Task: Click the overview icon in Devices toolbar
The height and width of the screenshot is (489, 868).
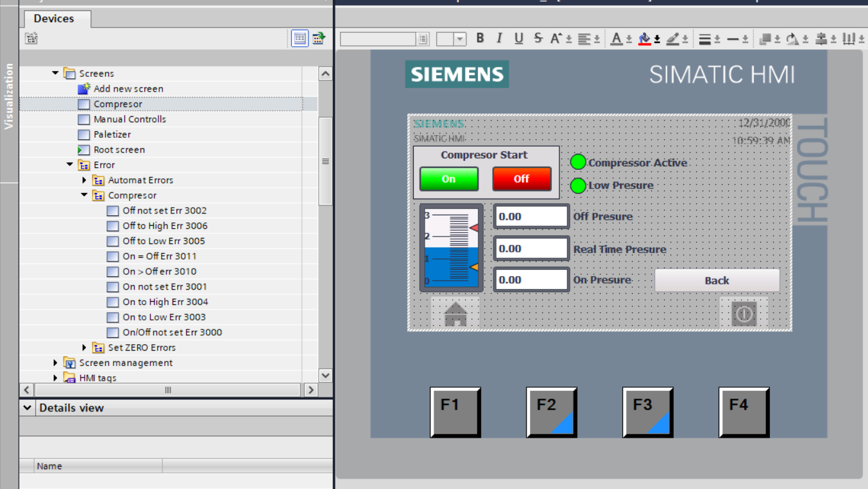Action: point(300,38)
